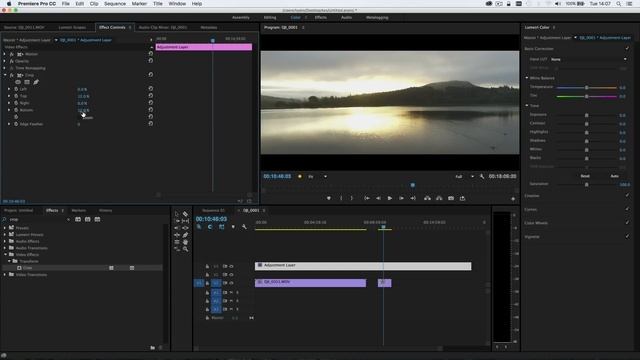
Task: Switch to the Effect Controls tab
Action: coord(112,27)
